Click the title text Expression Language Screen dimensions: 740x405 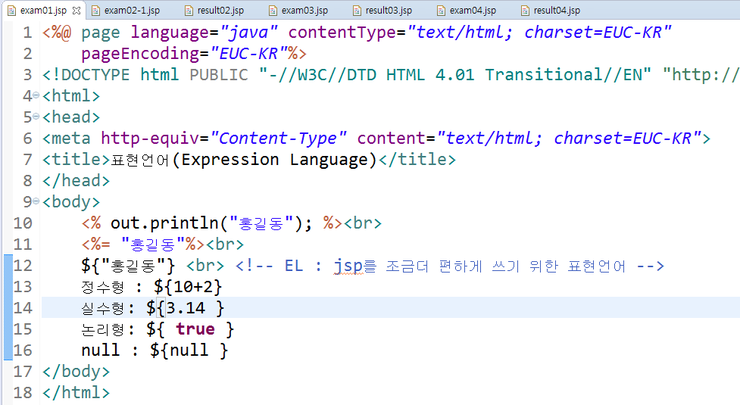pos(278,160)
